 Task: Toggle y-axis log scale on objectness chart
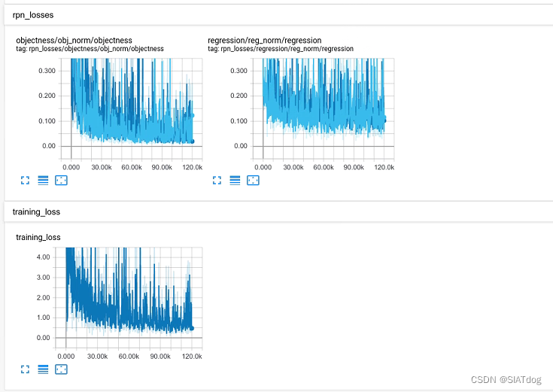click(43, 181)
